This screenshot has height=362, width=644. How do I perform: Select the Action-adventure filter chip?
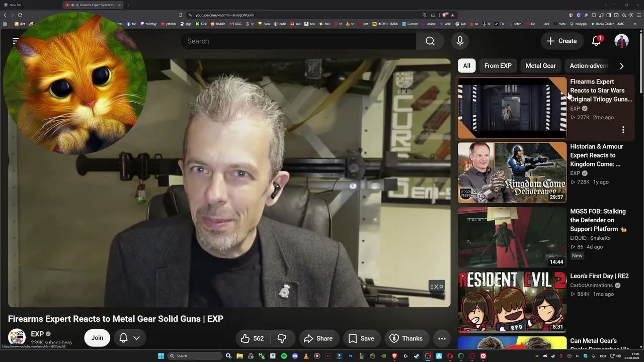tap(589, 66)
